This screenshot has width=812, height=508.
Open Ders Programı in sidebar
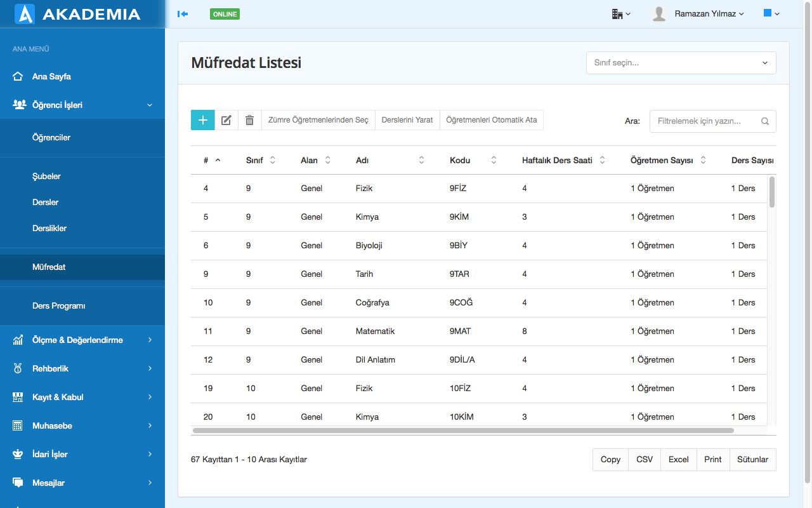pyautogui.click(x=59, y=305)
